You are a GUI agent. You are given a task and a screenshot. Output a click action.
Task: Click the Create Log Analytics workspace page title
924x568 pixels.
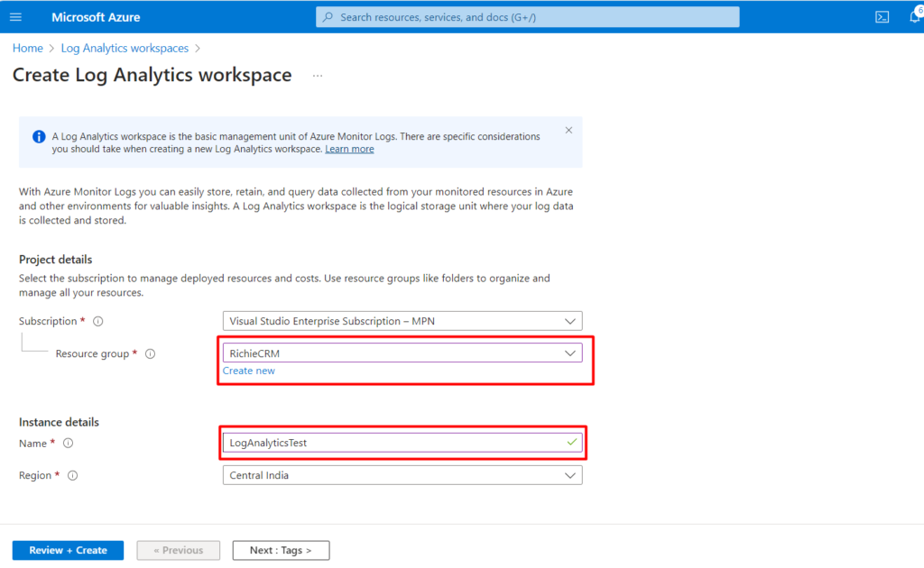click(x=152, y=76)
